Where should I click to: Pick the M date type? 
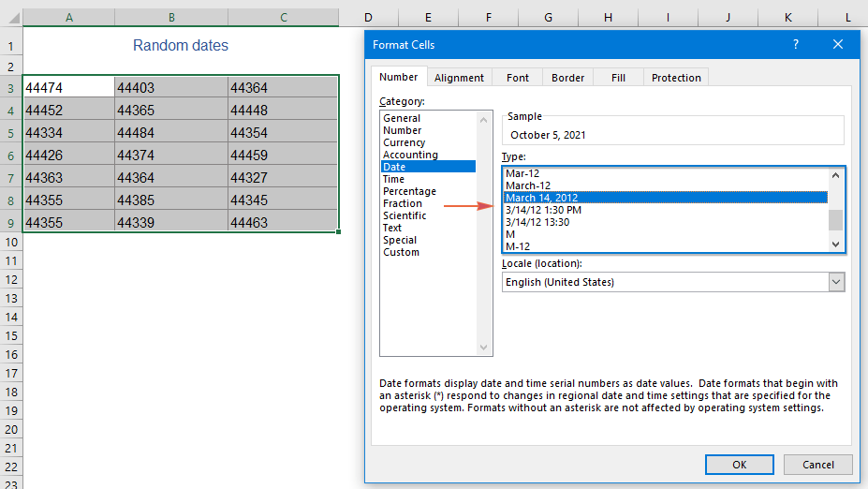click(666, 234)
